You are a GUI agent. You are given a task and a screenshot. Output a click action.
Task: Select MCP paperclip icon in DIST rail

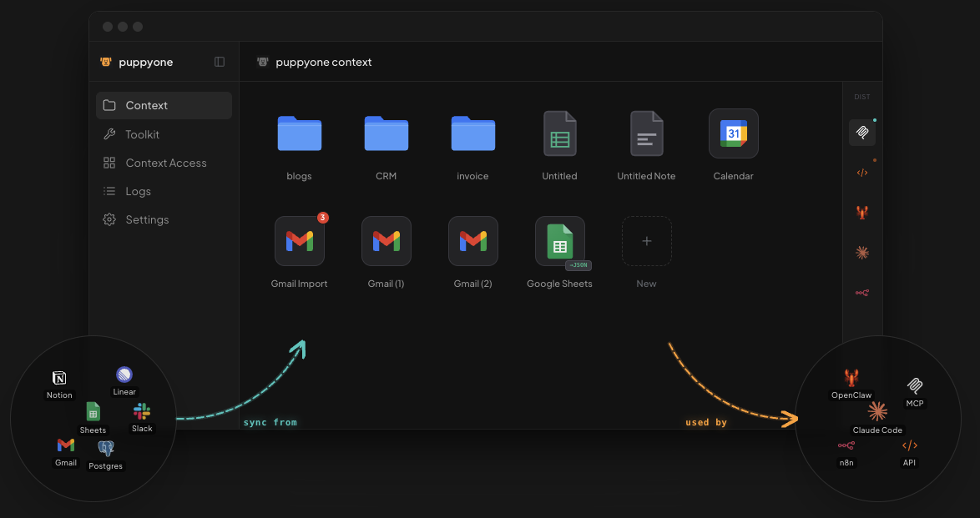(861, 133)
